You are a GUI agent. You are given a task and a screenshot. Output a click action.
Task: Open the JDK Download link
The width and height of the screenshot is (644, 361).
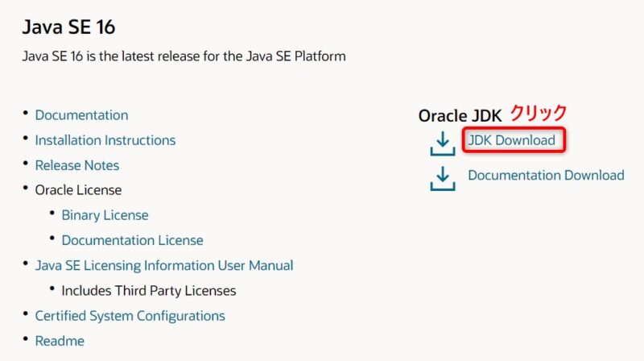pos(512,140)
